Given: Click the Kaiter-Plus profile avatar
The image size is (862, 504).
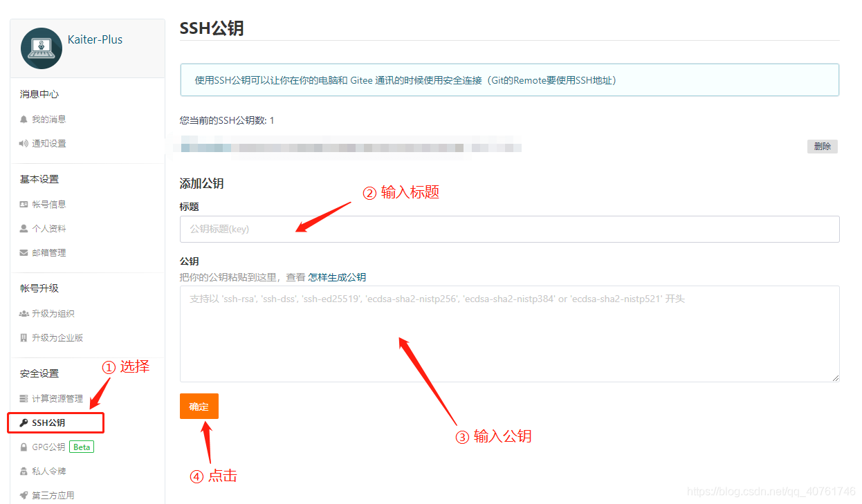Looking at the screenshot, I should (42, 48).
